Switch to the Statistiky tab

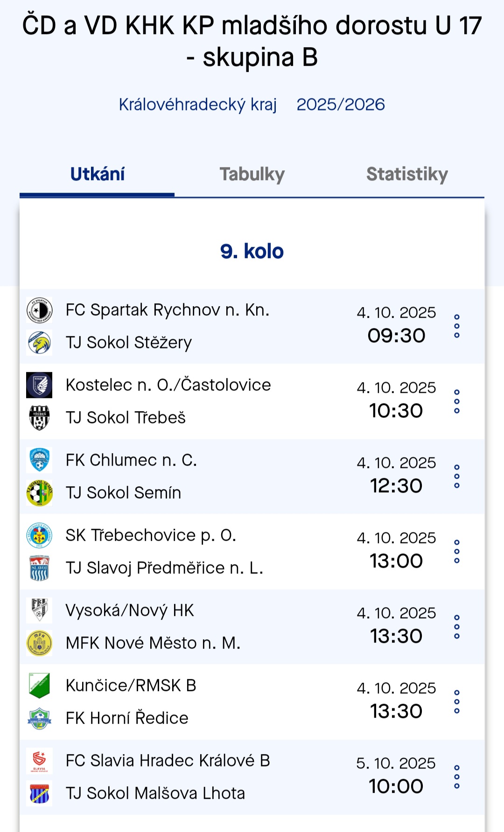(407, 175)
